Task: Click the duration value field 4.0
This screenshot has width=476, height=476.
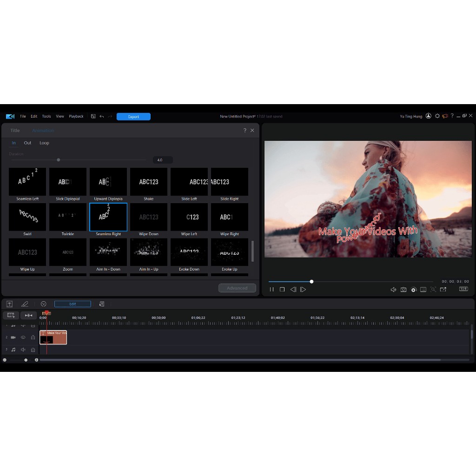Action: (x=163, y=160)
